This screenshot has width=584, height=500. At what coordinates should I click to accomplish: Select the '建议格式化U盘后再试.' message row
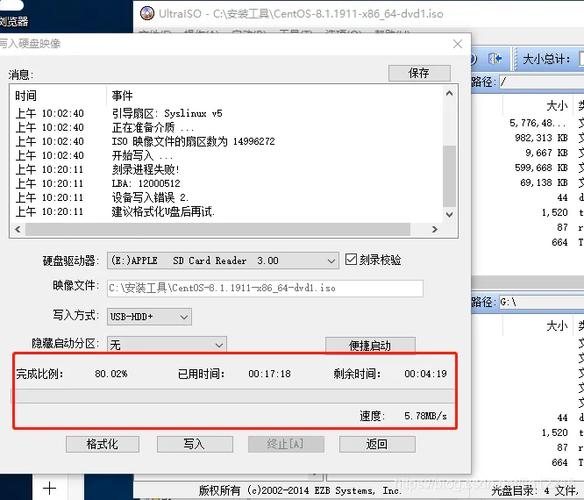tap(227, 212)
